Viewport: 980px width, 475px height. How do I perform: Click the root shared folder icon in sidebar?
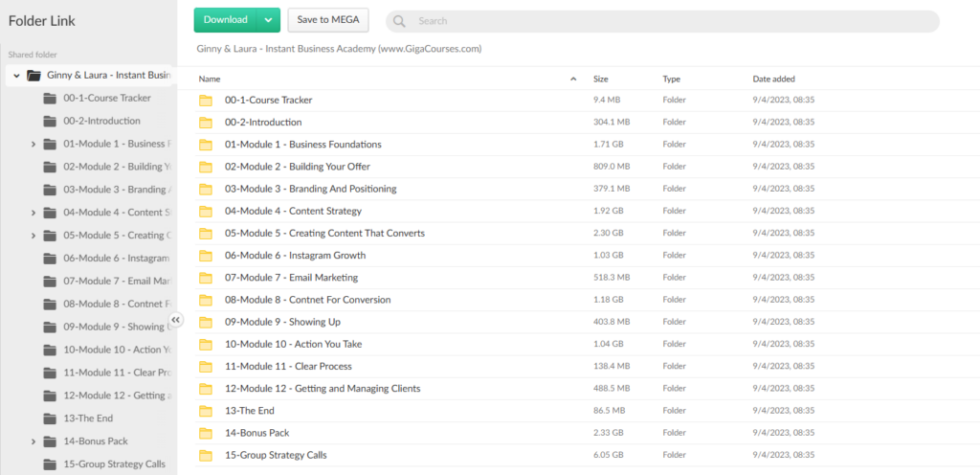point(33,76)
